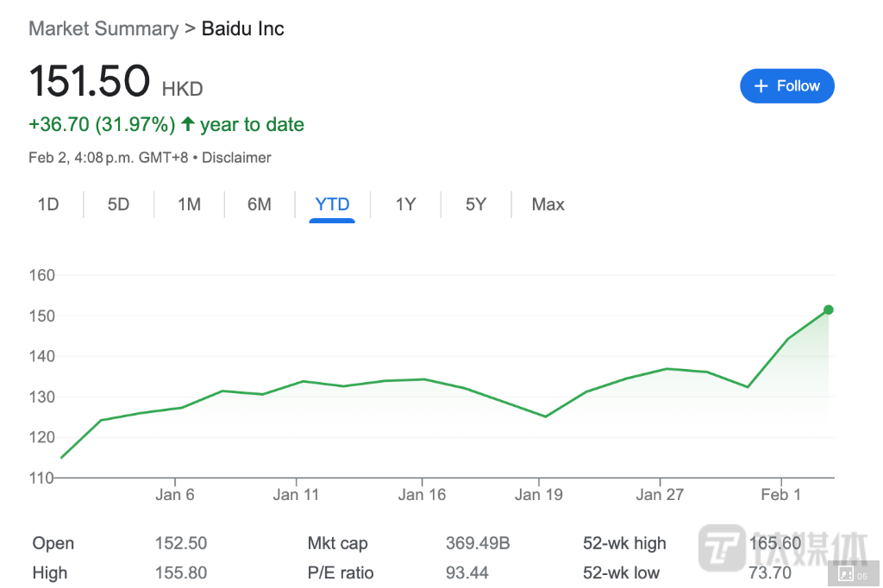Image resolution: width=883 pixels, height=588 pixels.
Task: Click the green up arrow indicator
Action: click(x=187, y=125)
